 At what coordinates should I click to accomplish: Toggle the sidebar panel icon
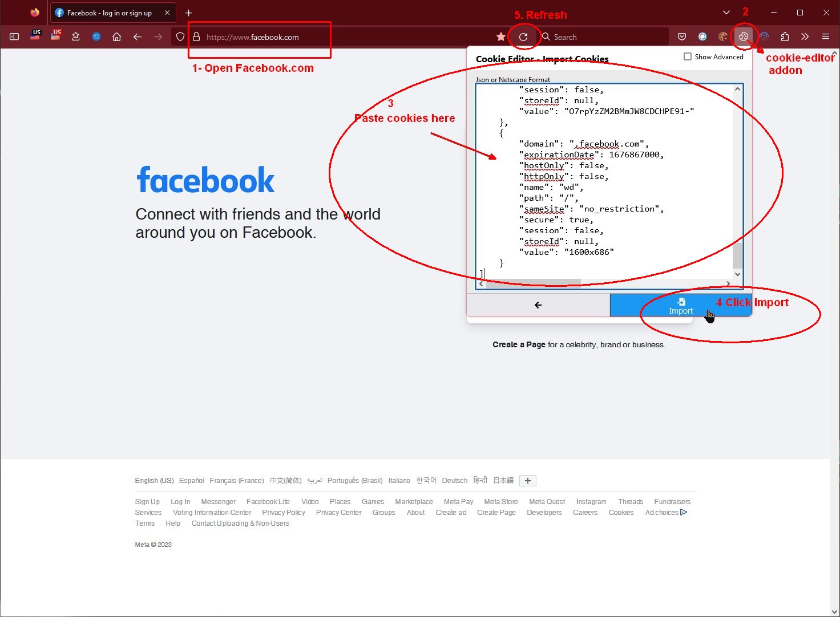tap(14, 37)
